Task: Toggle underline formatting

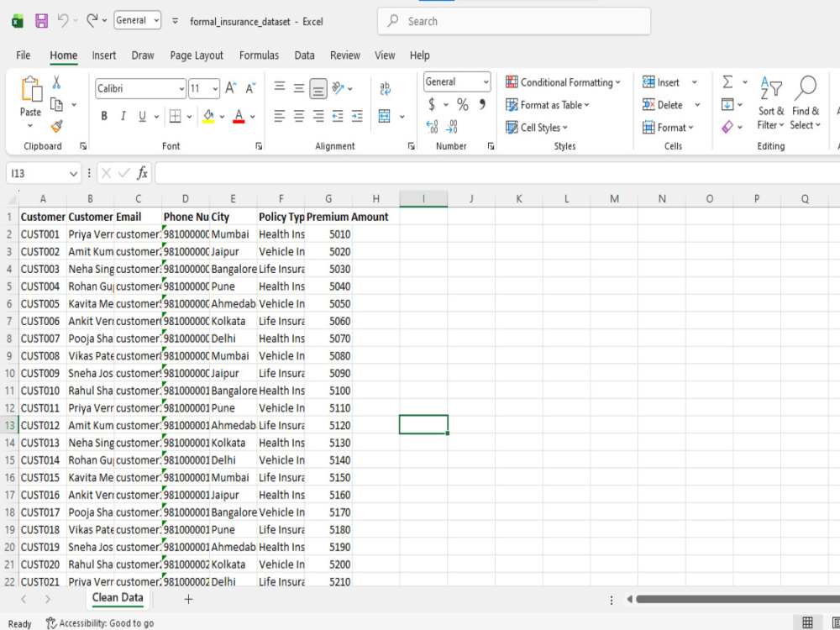Action: coord(142,116)
